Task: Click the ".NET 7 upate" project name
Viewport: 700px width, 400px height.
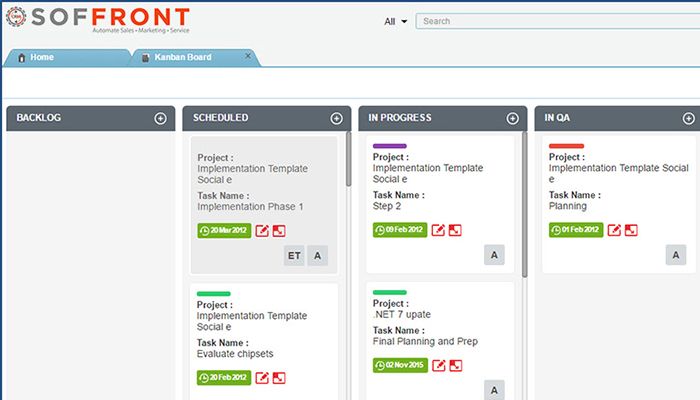Action: [402, 314]
